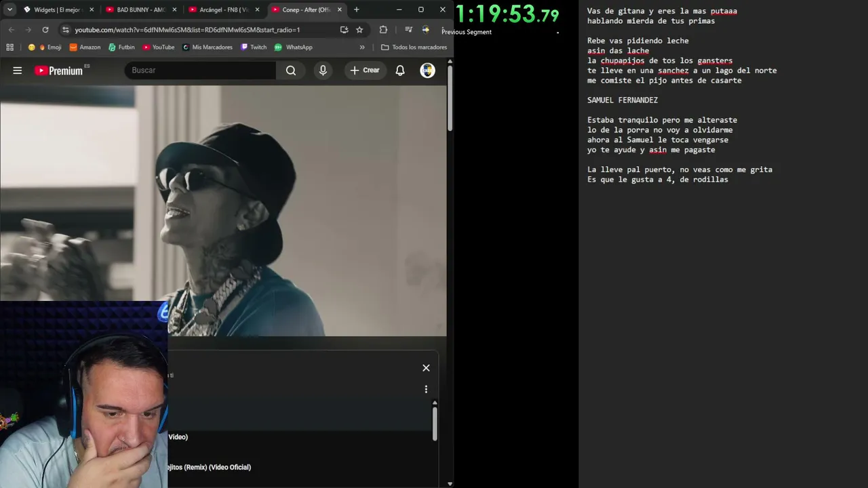Click the scroll-down arrow of the page scrollbar
Screen dimensions: 868x488
(x=450, y=484)
